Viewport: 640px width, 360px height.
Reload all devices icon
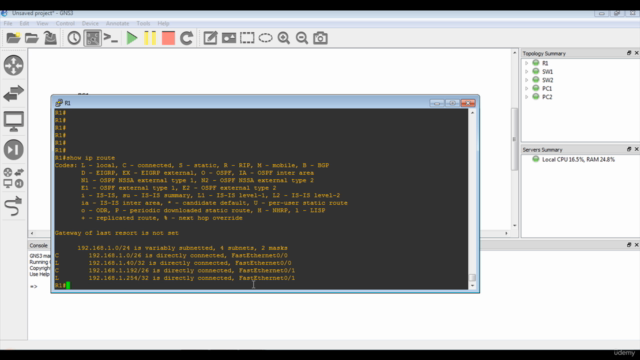(187, 38)
